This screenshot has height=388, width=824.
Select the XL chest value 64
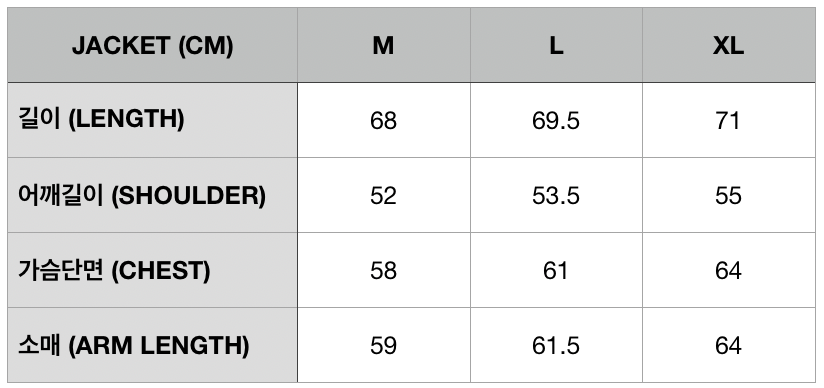728,271
